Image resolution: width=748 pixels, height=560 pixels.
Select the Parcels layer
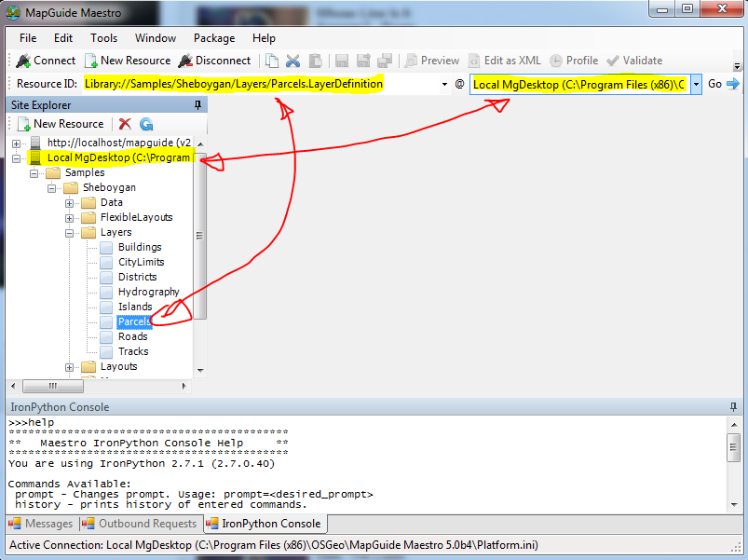pyautogui.click(x=134, y=321)
